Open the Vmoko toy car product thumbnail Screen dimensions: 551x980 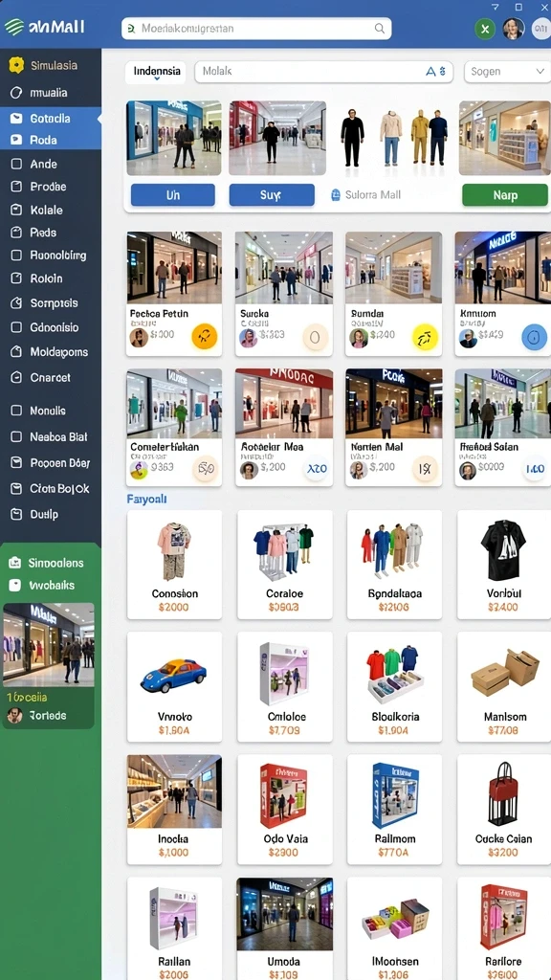(174, 675)
